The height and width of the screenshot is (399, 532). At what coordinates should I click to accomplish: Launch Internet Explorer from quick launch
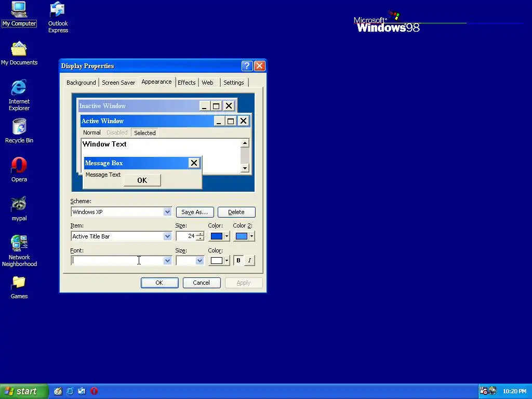point(70,391)
